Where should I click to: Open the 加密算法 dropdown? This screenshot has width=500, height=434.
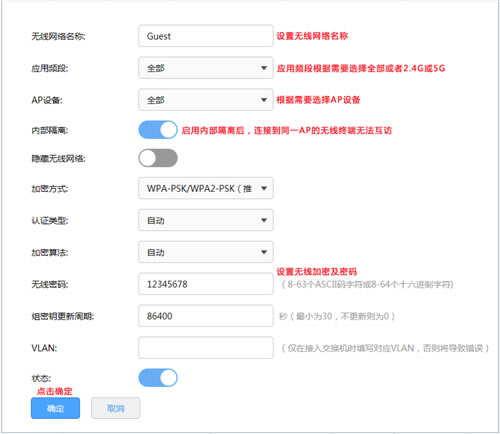tap(206, 252)
